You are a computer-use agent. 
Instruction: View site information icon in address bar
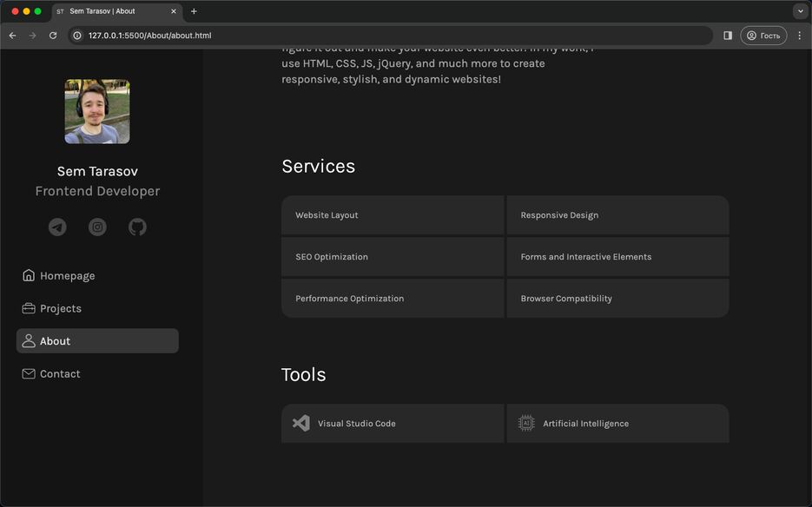coord(77,36)
